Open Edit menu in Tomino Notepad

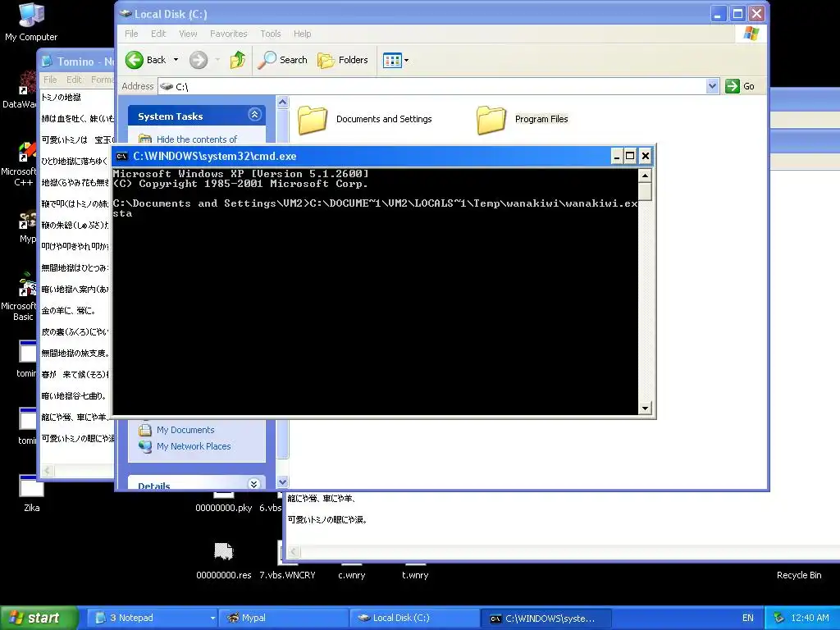[x=74, y=80]
